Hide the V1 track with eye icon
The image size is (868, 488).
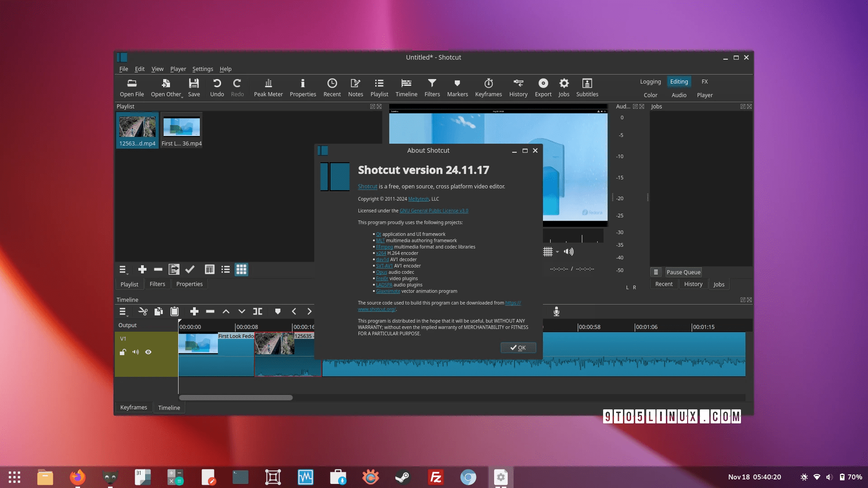[x=148, y=352]
